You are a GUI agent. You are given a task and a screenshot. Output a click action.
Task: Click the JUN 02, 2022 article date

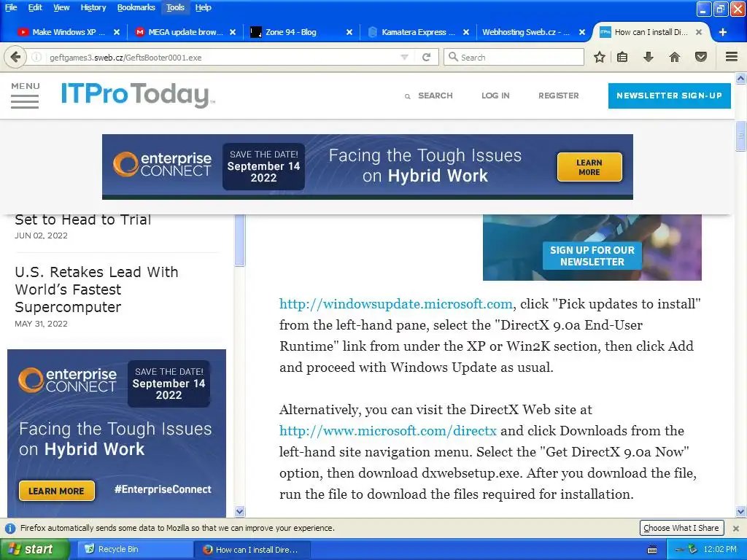(x=41, y=236)
